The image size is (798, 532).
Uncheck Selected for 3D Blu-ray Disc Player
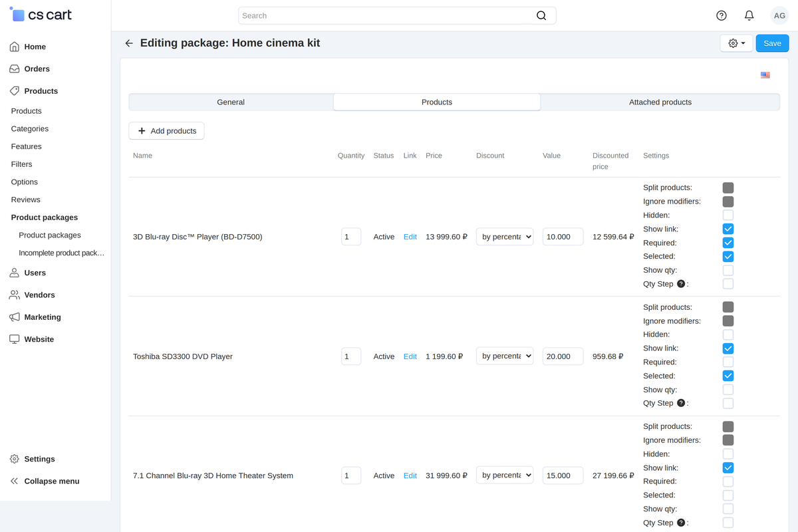(x=728, y=256)
